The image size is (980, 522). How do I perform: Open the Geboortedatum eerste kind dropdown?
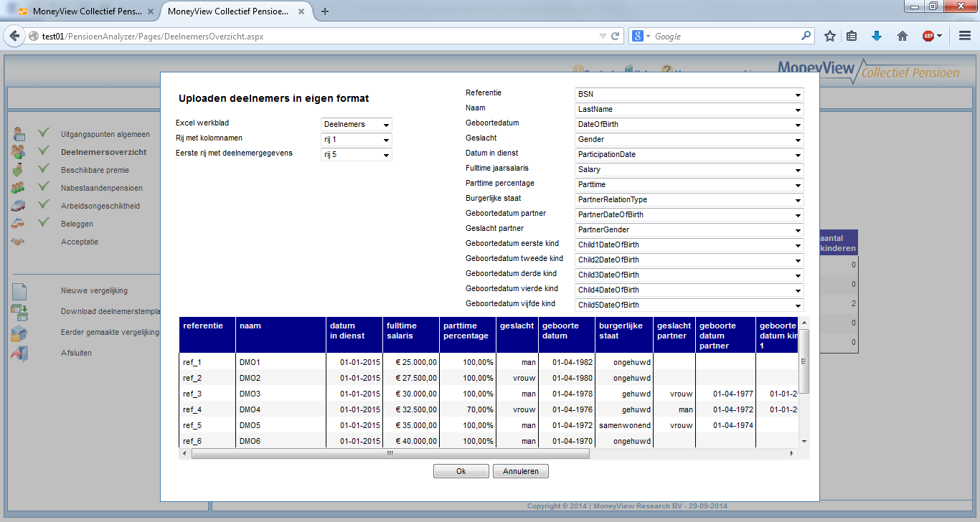click(689, 245)
